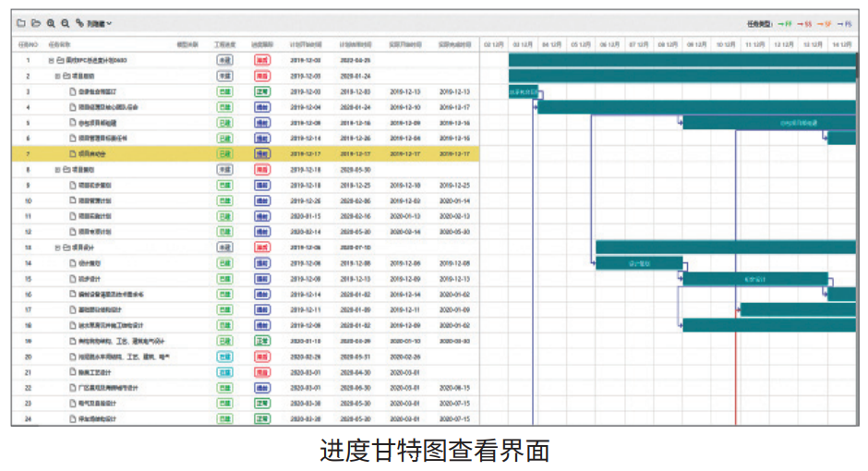Click the Gantt bar for row 14

click(x=639, y=263)
